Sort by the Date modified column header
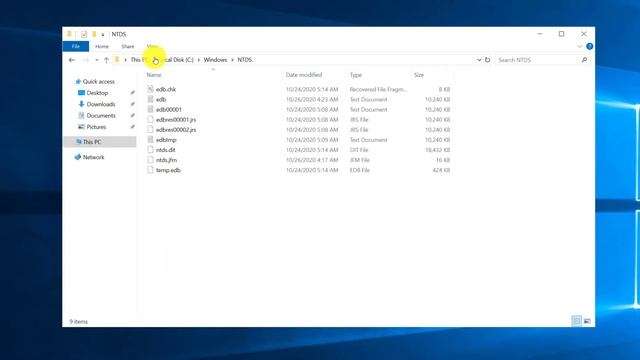 click(304, 75)
